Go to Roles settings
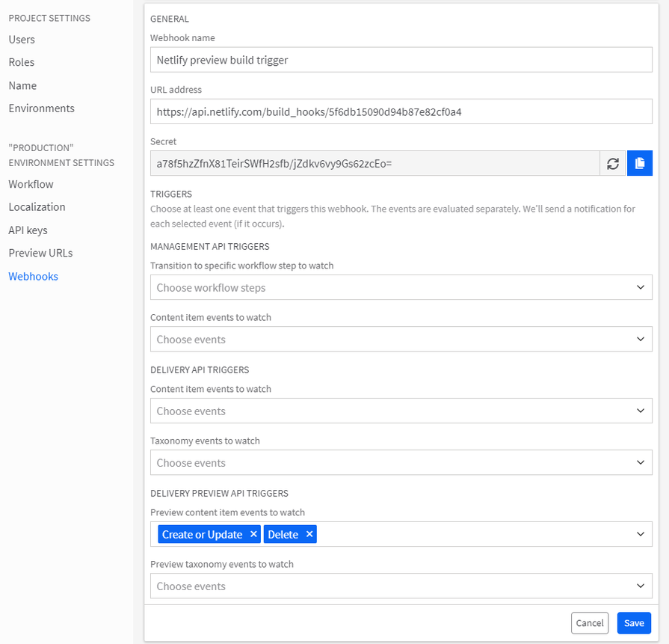This screenshot has height=644, width=669. point(22,62)
